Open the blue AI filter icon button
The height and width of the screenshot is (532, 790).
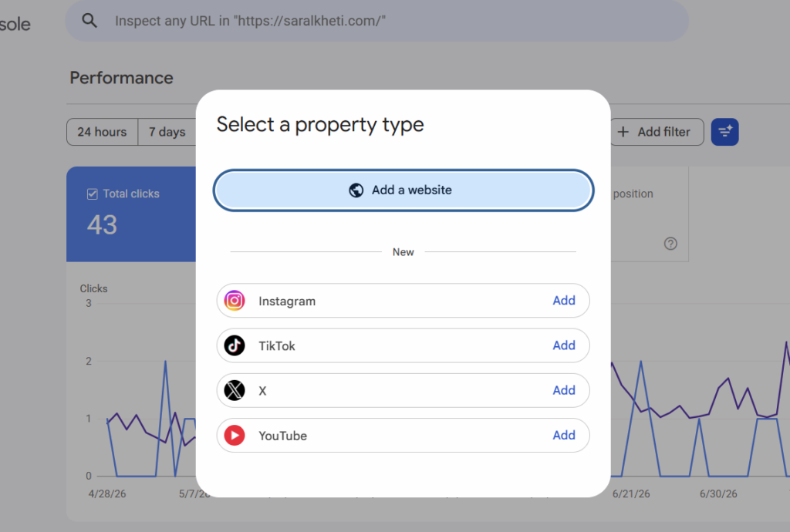pyautogui.click(x=725, y=132)
